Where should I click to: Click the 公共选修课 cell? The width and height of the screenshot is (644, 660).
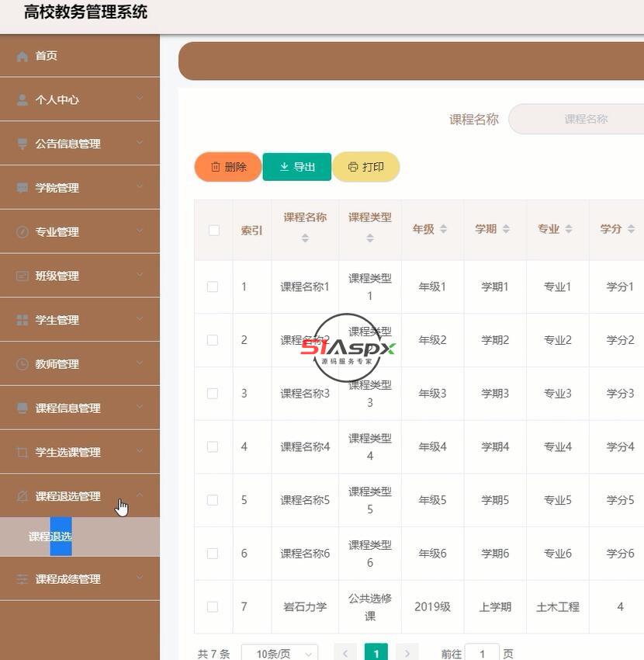pos(370,607)
